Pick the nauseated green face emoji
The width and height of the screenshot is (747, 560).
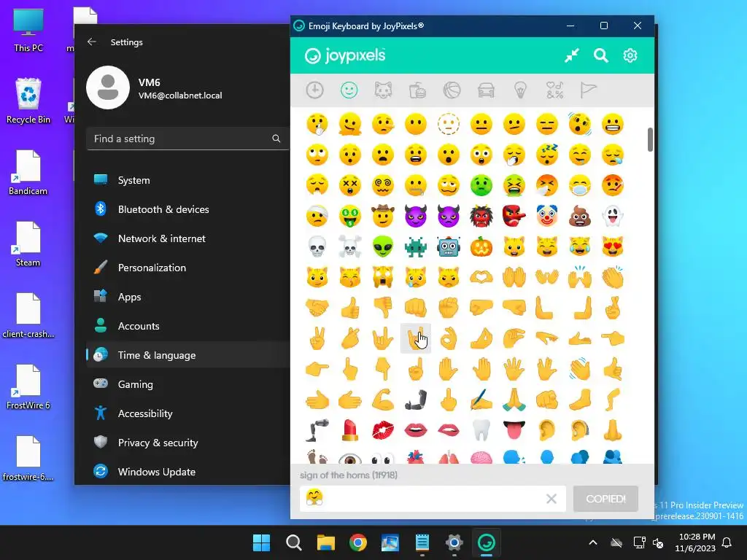click(x=481, y=186)
